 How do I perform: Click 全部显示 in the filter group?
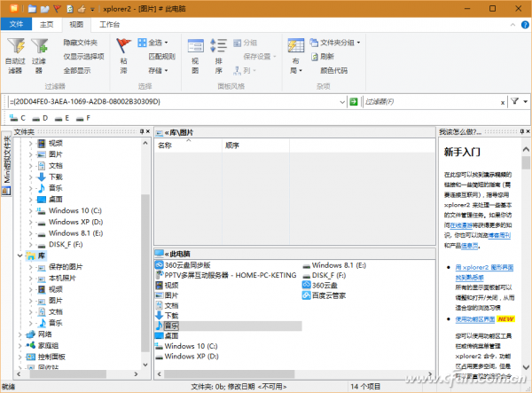pos(77,70)
